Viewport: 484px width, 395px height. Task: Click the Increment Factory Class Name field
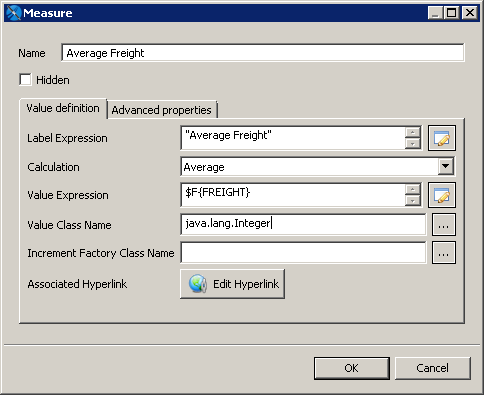303,253
